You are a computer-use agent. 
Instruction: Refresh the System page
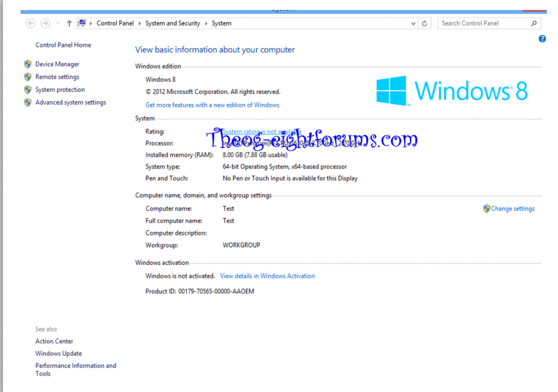pyautogui.click(x=425, y=24)
